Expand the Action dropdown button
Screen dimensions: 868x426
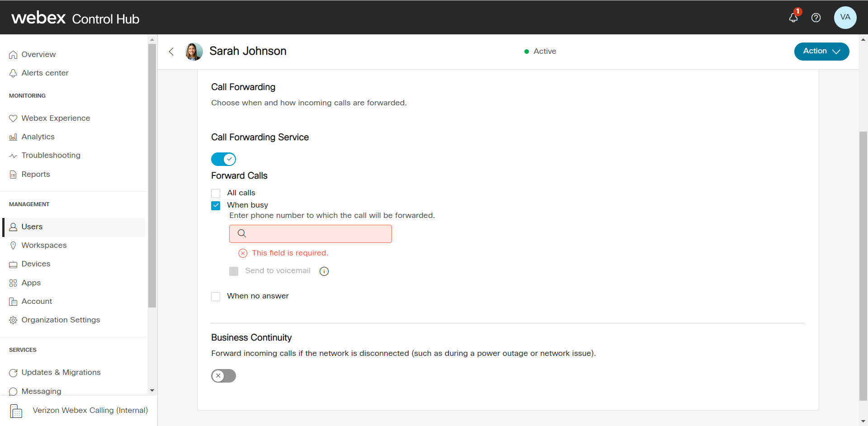pyautogui.click(x=821, y=52)
